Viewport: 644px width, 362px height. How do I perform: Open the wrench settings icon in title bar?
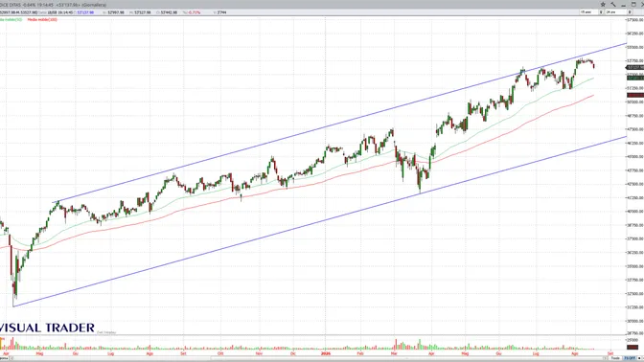613,5
